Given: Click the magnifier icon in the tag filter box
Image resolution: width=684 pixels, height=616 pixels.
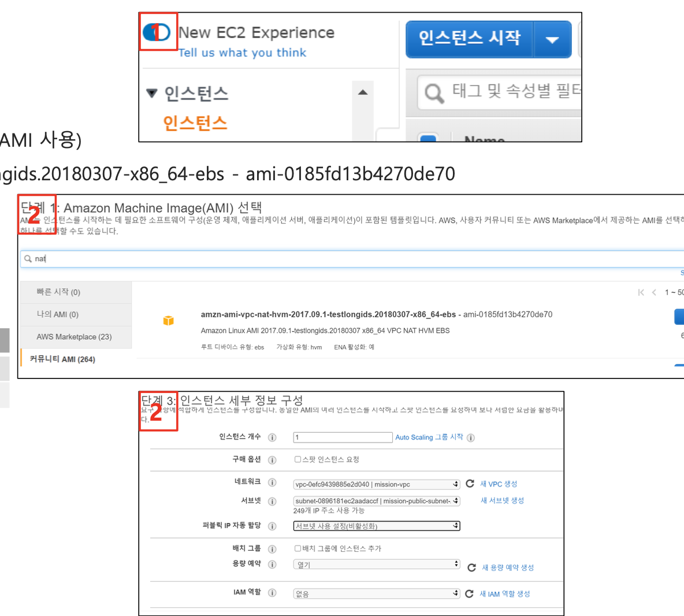Looking at the screenshot, I should coord(434,93).
